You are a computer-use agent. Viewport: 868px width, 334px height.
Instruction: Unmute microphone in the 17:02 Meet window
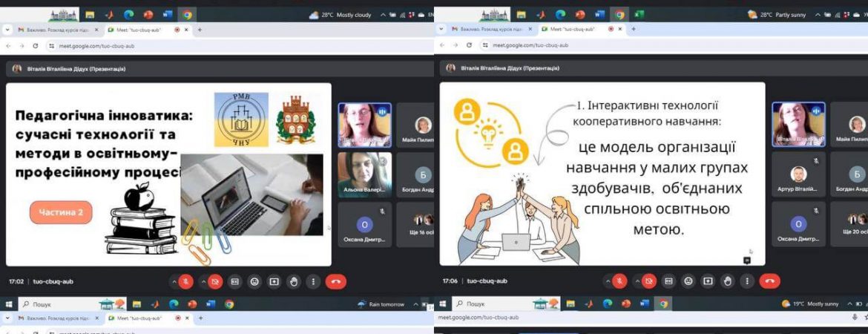point(186,281)
